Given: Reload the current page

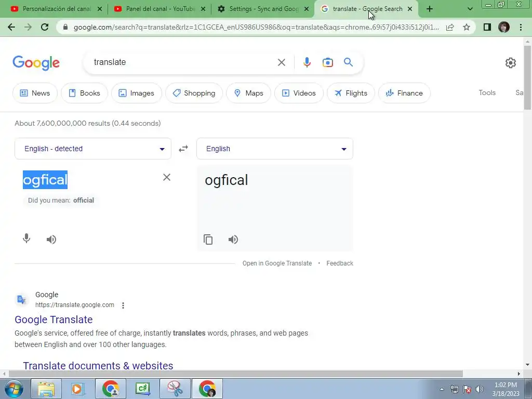Looking at the screenshot, I should [45, 27].
